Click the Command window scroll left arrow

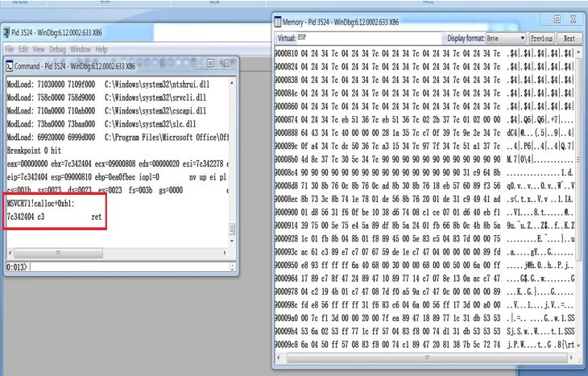click(x=10, y=253)
